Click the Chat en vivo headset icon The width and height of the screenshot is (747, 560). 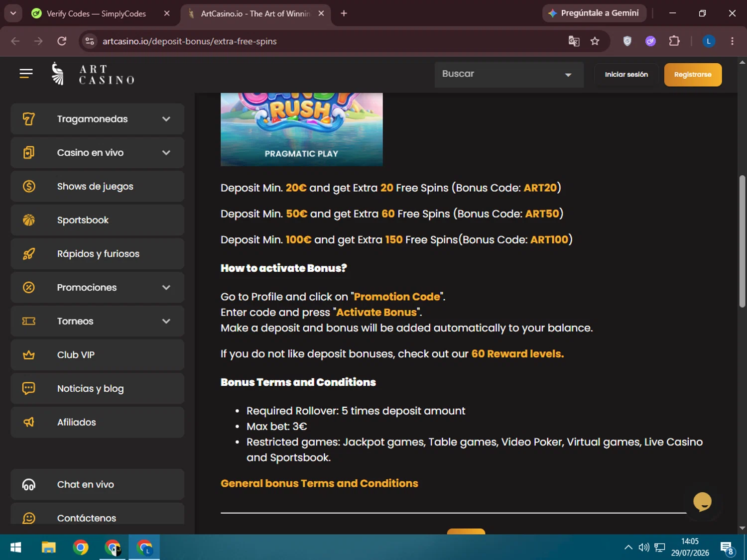(29, 484)
